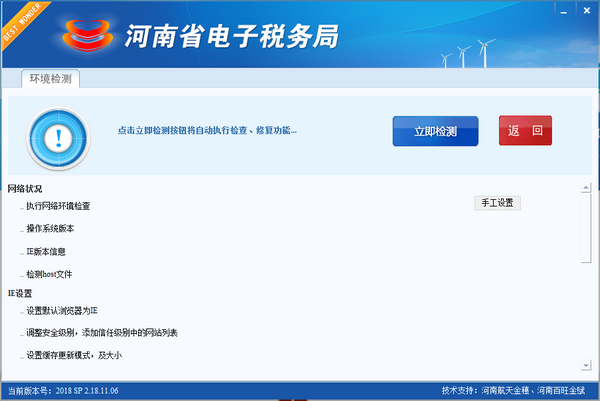
Task: Select the 网络状况 section header
Action: (x=25, y=188)
